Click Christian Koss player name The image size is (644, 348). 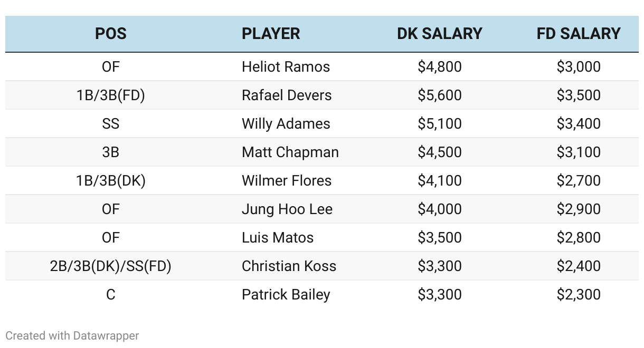pos(289,266)
